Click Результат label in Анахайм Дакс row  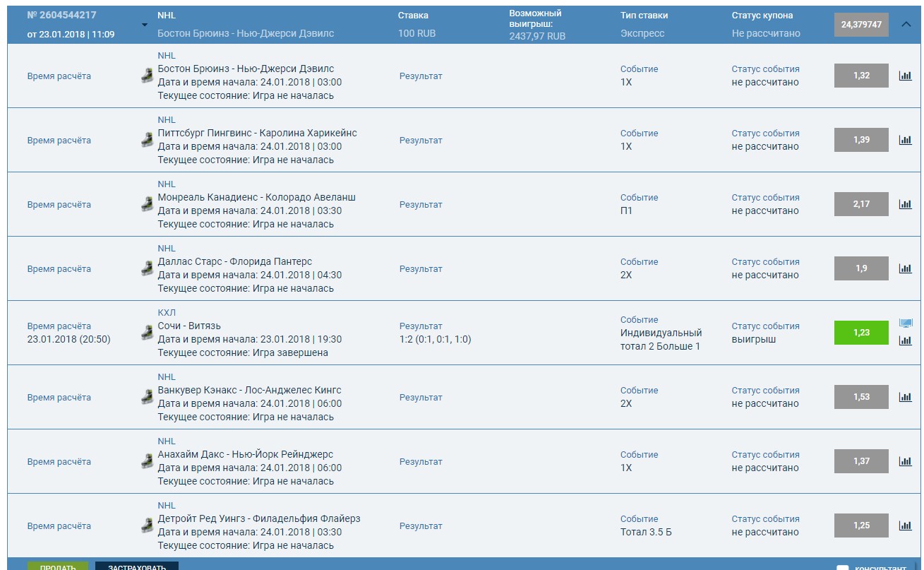click(421, 461)
